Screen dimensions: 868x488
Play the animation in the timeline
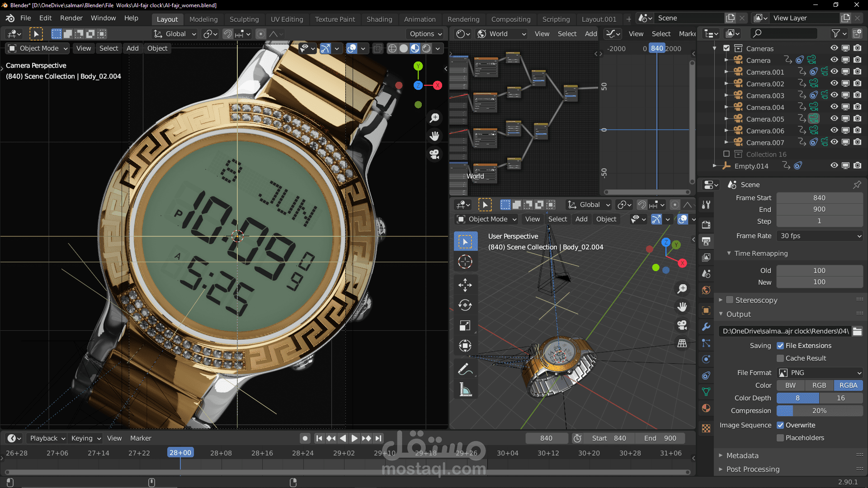click(x=354, y=438)
